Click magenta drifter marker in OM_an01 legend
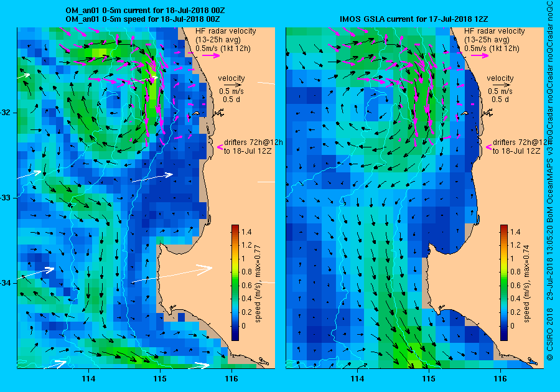The width and height of the screenshot is (560, 392). [220, 147]
